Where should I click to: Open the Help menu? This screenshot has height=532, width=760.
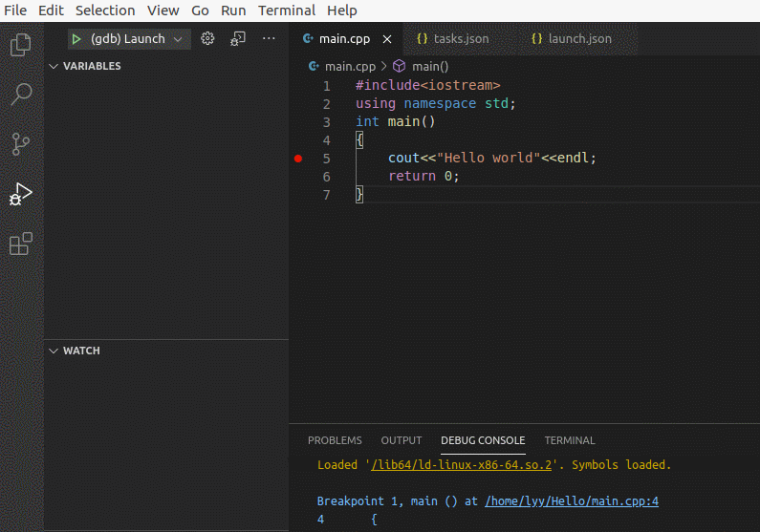(x=341, y=11)
